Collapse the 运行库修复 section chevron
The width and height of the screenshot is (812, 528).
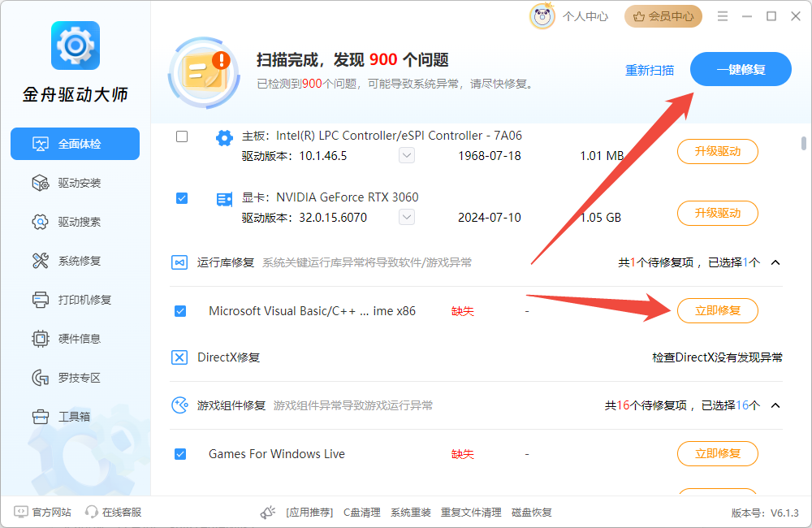775,262
